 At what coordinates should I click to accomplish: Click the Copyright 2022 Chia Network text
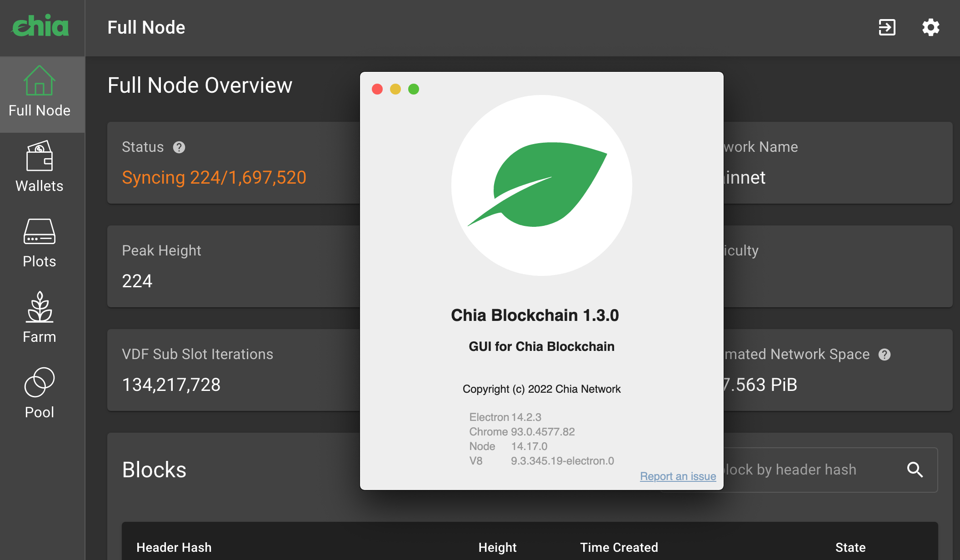(x=541, y=389)
